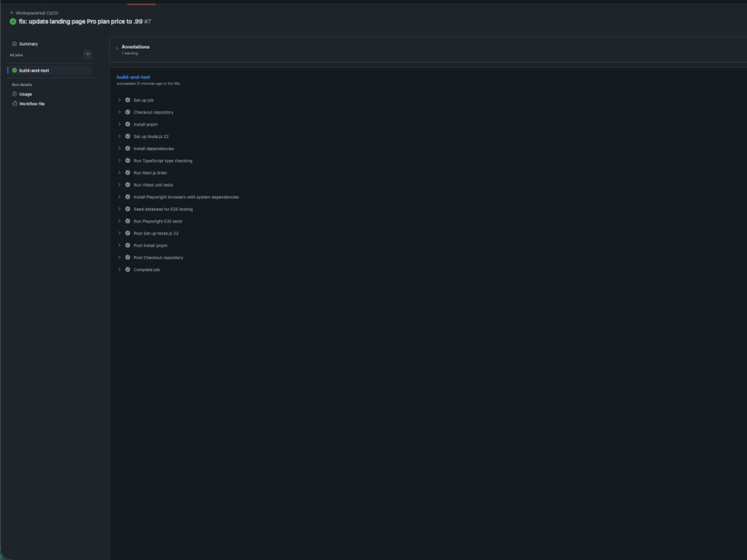Click the Set up job step label
Screen dimensions: 747x560
[143, 101]
